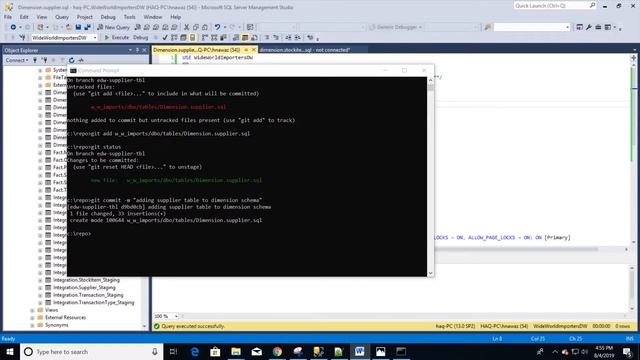Open Chrome from taskbar
This screenshot has height=360, width=640.
(x=277, y=351)
